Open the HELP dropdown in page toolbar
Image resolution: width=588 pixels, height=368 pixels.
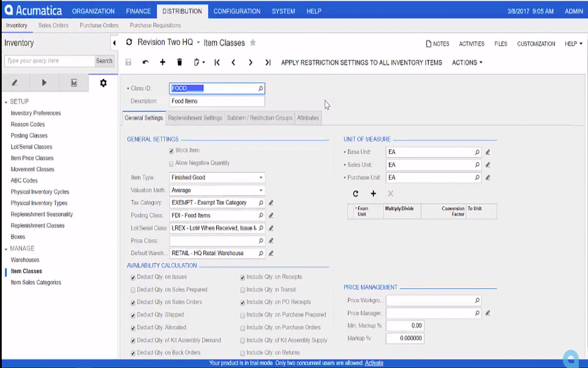point(573,44)
